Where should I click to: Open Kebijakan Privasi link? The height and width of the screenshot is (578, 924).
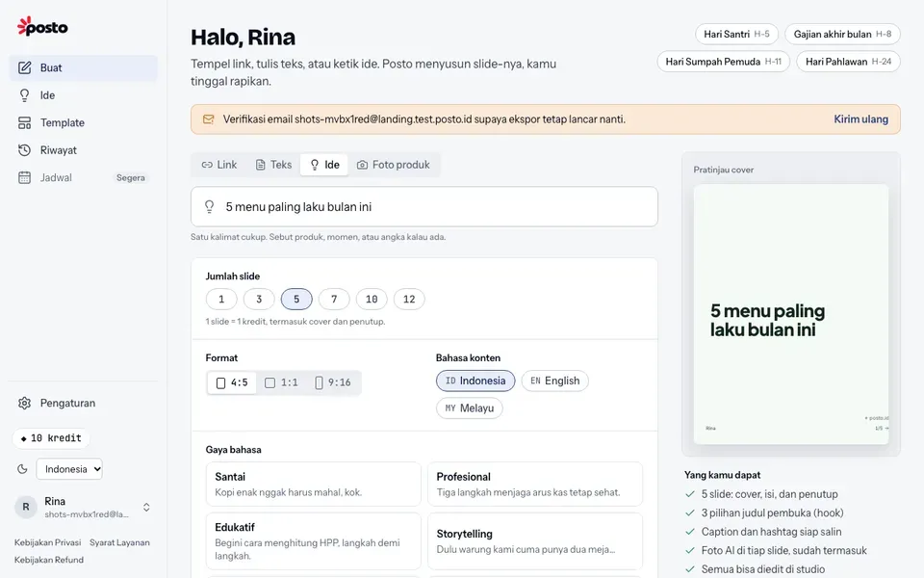coord(48,542)
